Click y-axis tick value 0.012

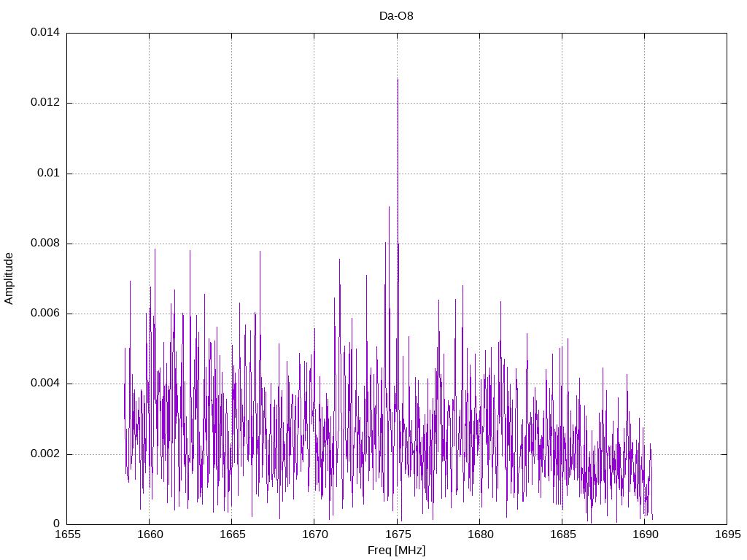45,102
